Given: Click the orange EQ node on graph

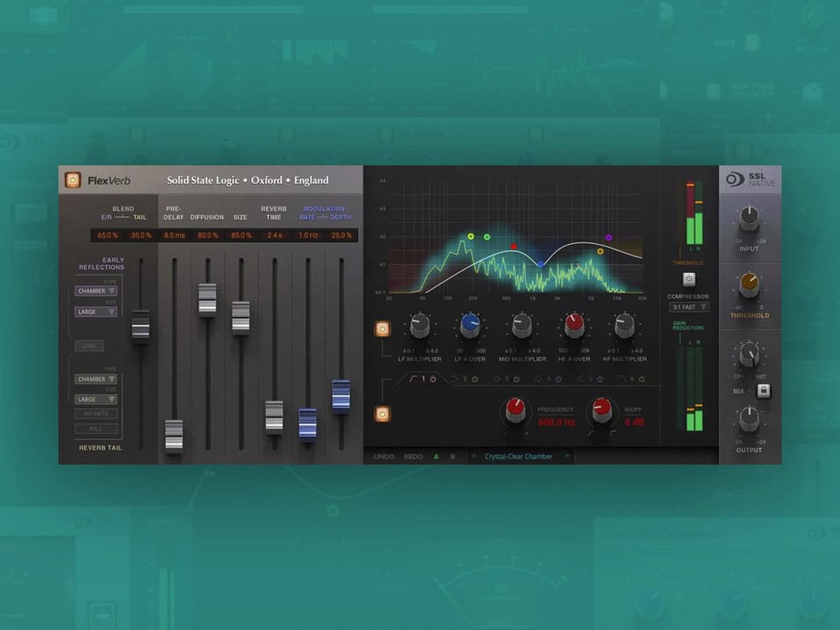Looking at the screenshot, I should pos(600,251).
